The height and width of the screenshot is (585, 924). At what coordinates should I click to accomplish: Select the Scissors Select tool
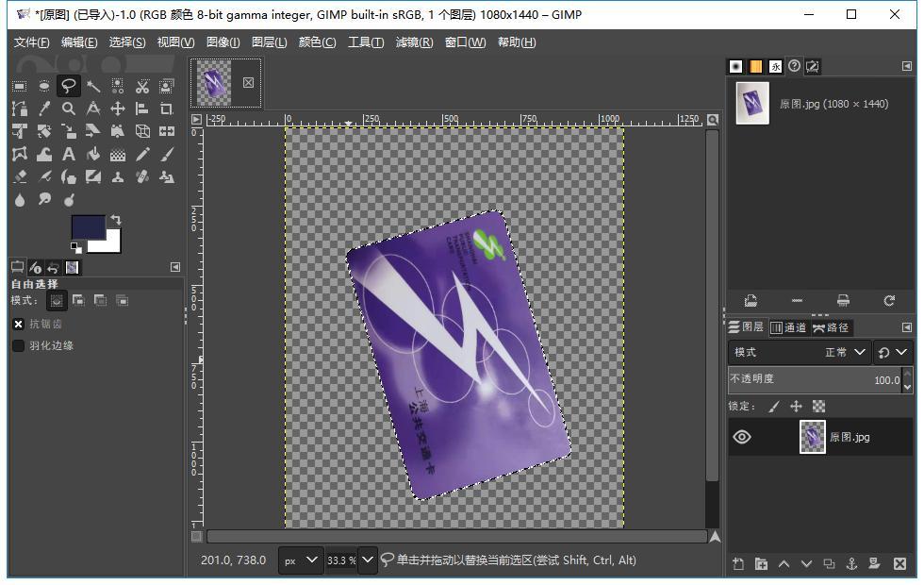(x=142, y=86)
